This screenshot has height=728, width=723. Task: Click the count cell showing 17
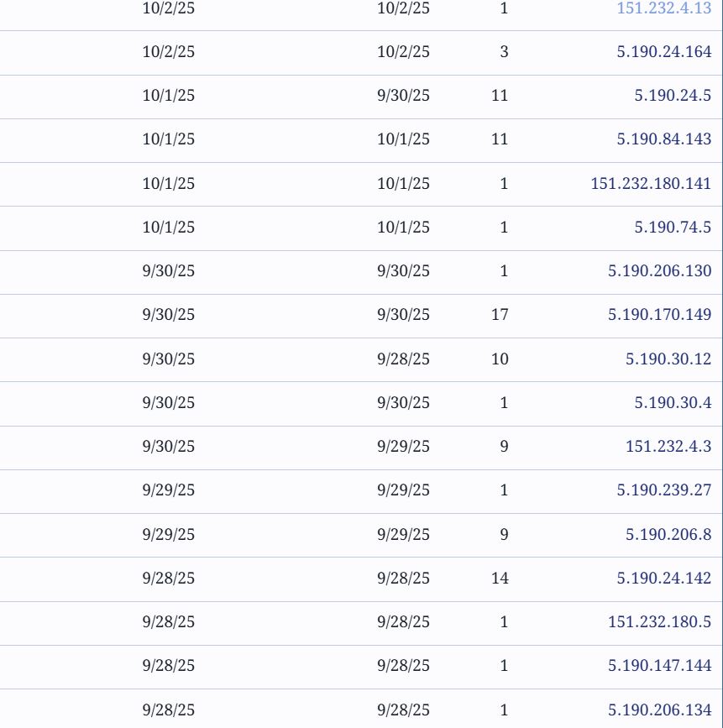(500, 315)
